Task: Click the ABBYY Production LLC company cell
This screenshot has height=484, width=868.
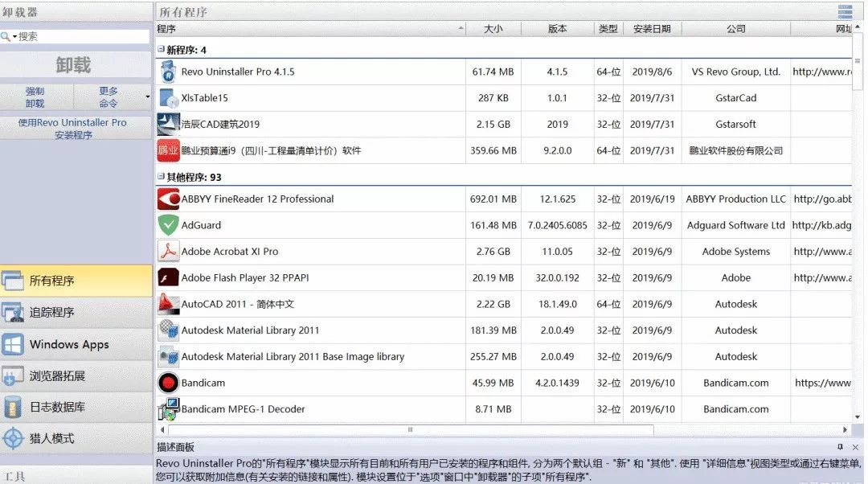Action: click(x=735, y=199)
